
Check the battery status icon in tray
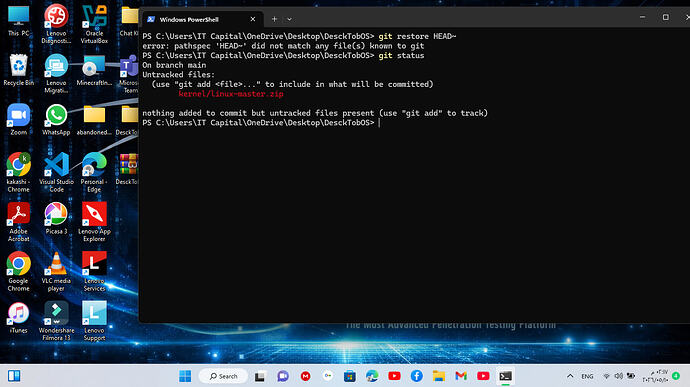click(631, 376)
